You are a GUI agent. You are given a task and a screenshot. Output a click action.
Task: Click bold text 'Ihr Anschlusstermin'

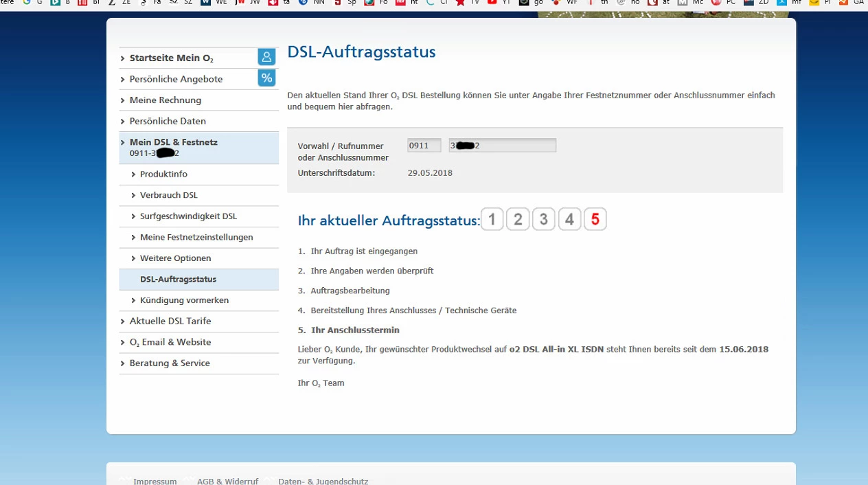355,330
